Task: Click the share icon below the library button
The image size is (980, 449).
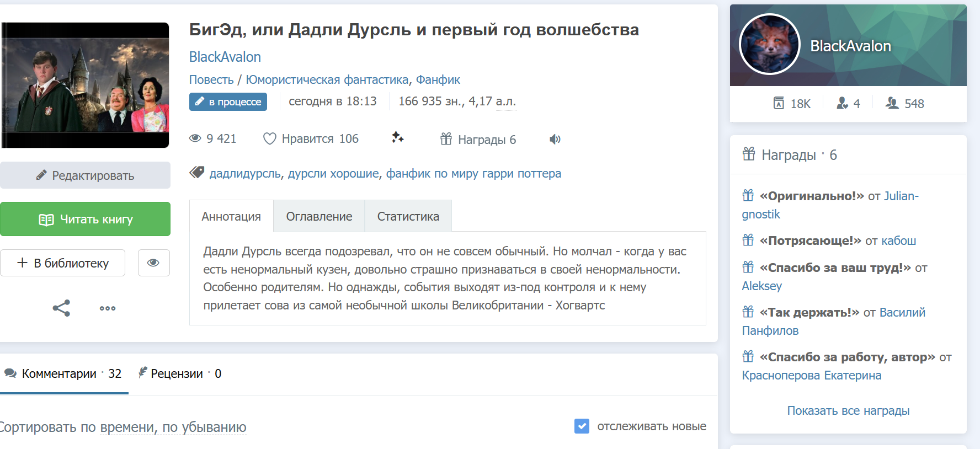Action: (x=61, y=308)
